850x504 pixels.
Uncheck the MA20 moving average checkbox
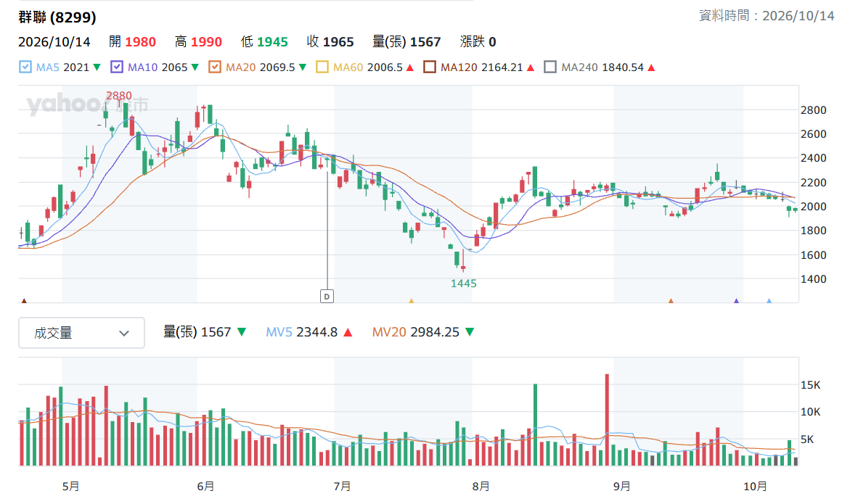[x=215, y=67]
